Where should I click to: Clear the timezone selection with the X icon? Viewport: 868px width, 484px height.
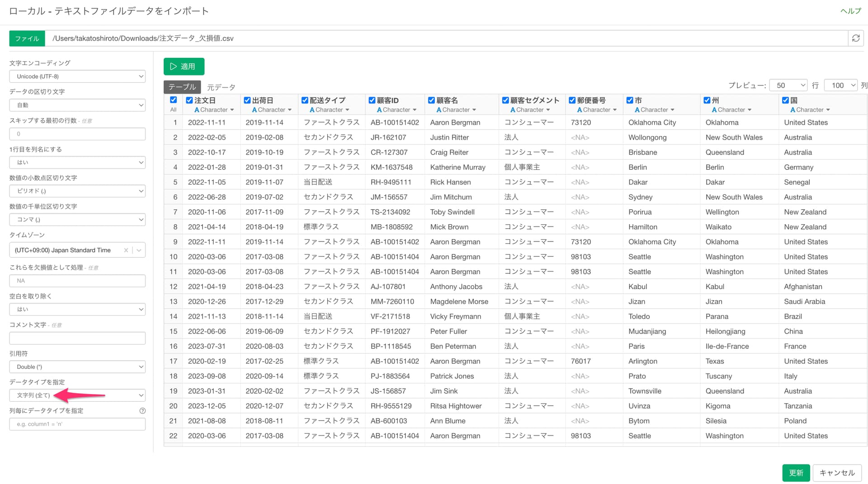[126, 250]
